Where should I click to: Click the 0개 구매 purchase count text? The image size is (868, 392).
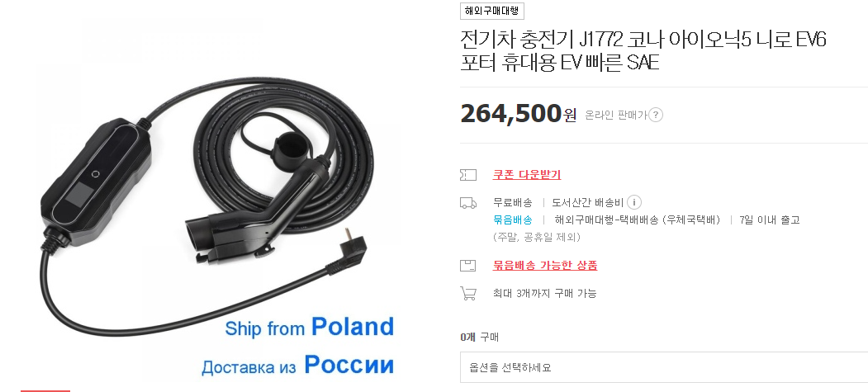479,337
